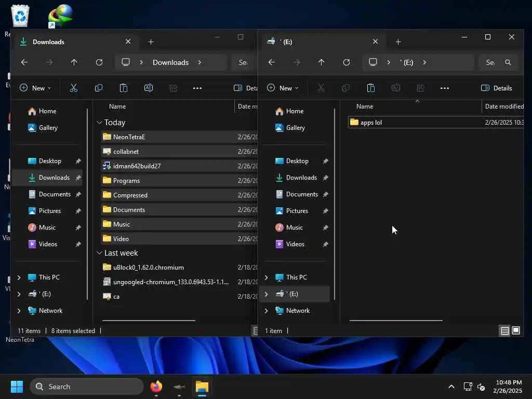532x399 pixels.
Task: Select the ca certificate file
Action: coord(179,297)
